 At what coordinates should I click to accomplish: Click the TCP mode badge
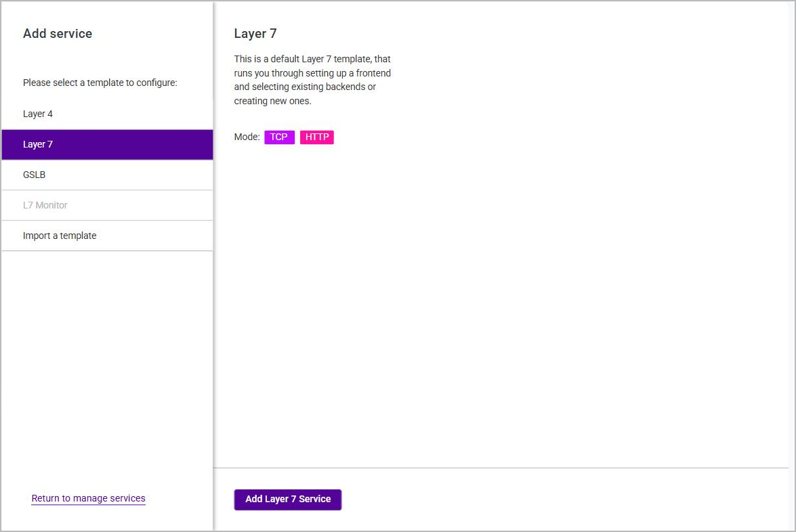(279, 137)
